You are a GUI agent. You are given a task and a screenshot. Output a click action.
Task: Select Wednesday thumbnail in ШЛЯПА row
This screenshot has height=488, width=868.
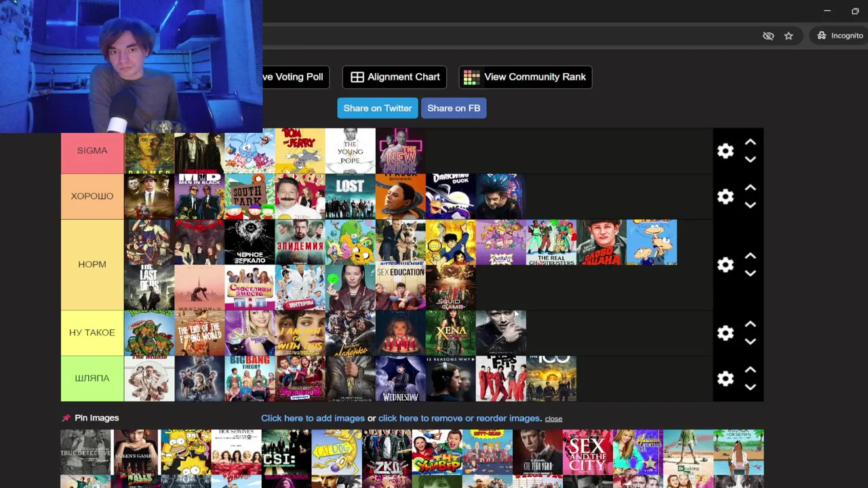(400, 378)
